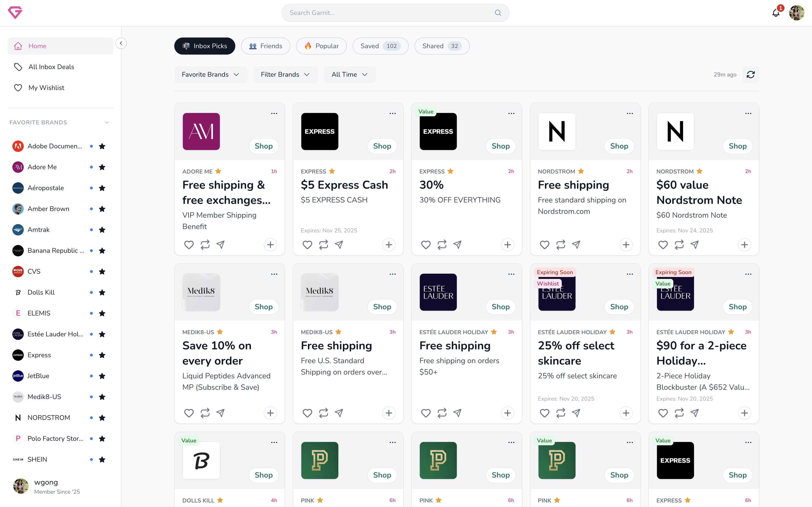Collapse the FAVORITE BRANDS sidebar section
812x507 pixels.
[x=107, y=122]
